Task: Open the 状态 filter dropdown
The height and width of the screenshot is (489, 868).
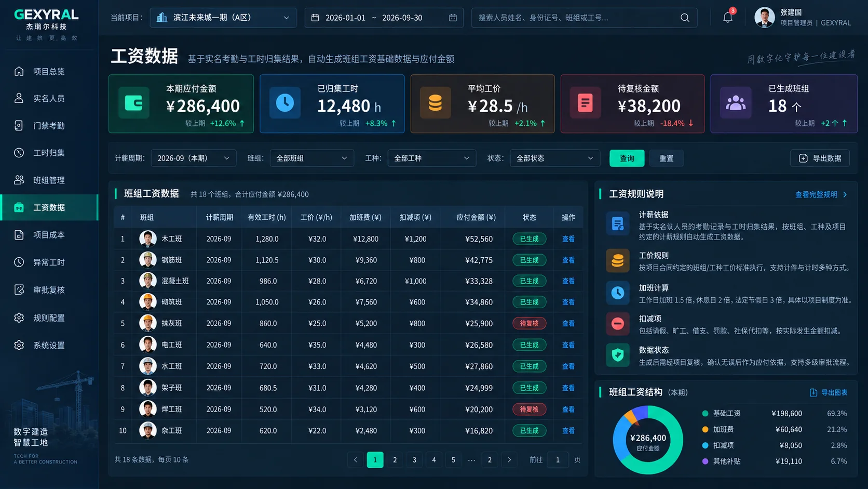Action: [x=555, y=158]
